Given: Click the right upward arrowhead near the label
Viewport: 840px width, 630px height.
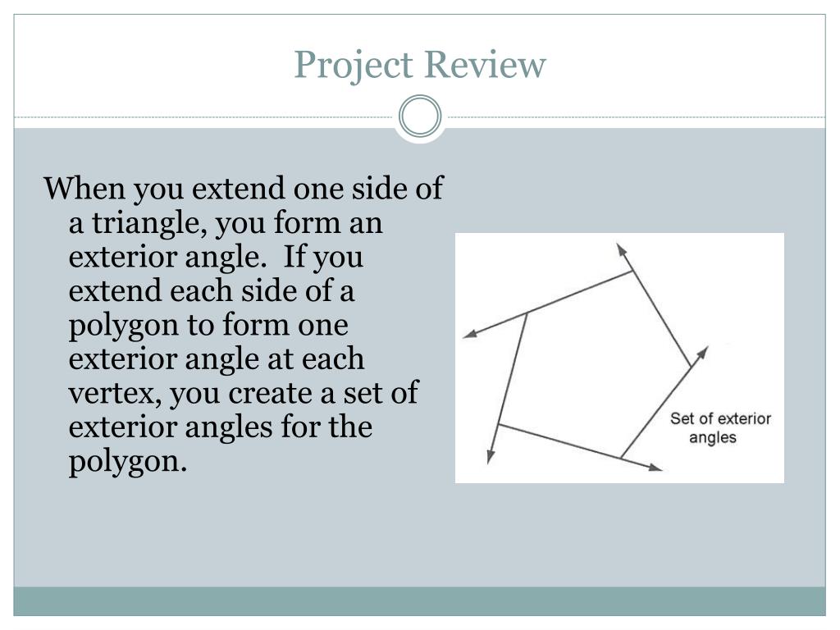Looking at the screenshot, I should [x=702, y=354].
